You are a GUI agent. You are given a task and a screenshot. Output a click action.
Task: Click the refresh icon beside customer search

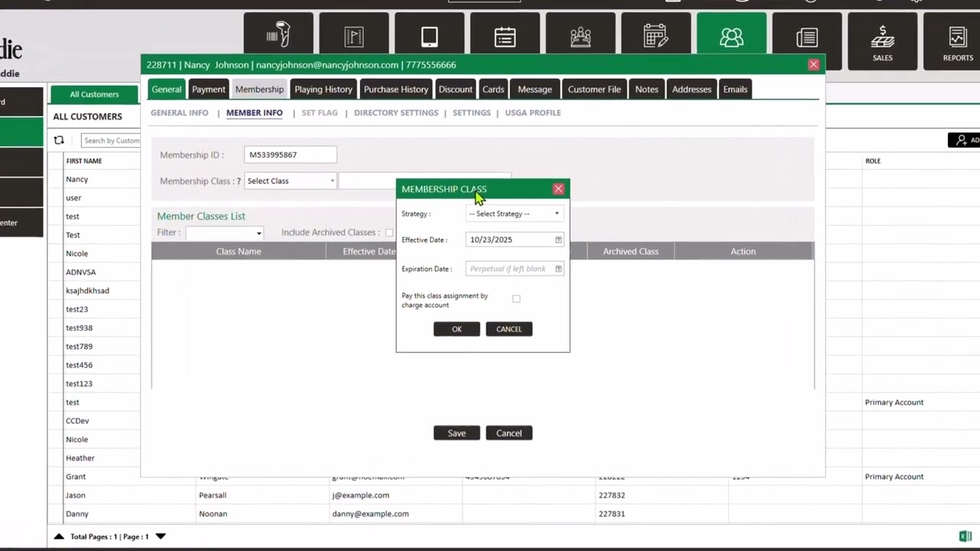tap(59, 140)
